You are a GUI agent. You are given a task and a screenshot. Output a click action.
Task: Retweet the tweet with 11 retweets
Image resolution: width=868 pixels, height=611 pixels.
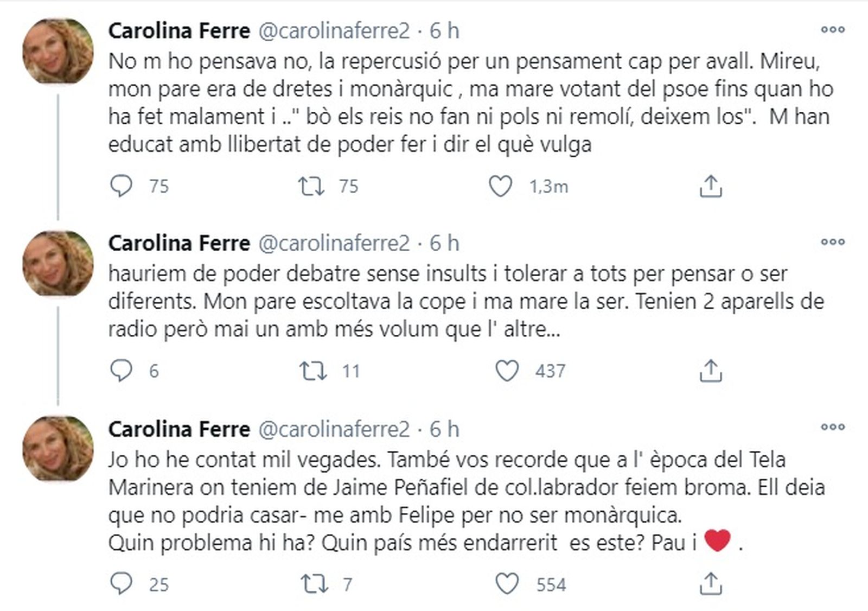(313, 371)
